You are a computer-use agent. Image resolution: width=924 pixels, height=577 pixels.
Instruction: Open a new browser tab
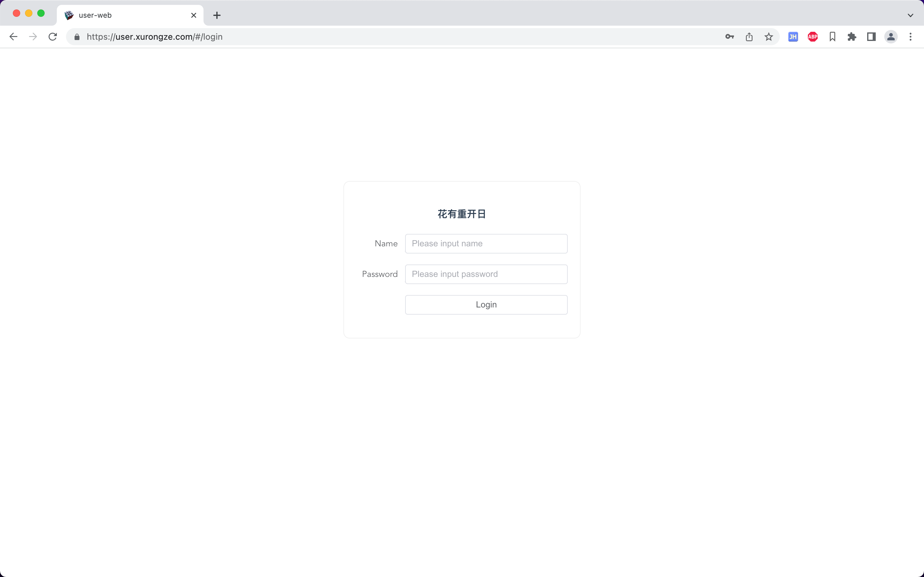tap(217, 15)
